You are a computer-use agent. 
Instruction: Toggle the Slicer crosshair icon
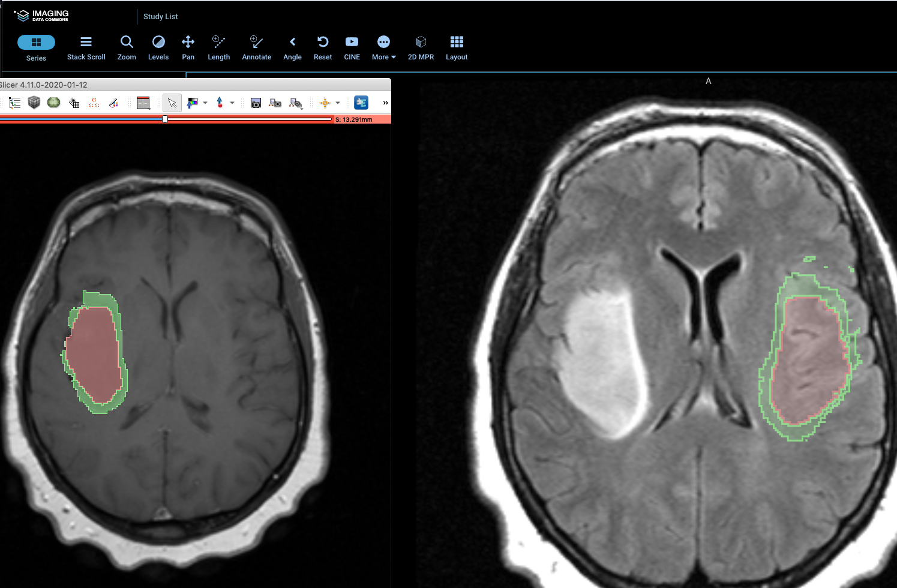[x=325, y=103]
